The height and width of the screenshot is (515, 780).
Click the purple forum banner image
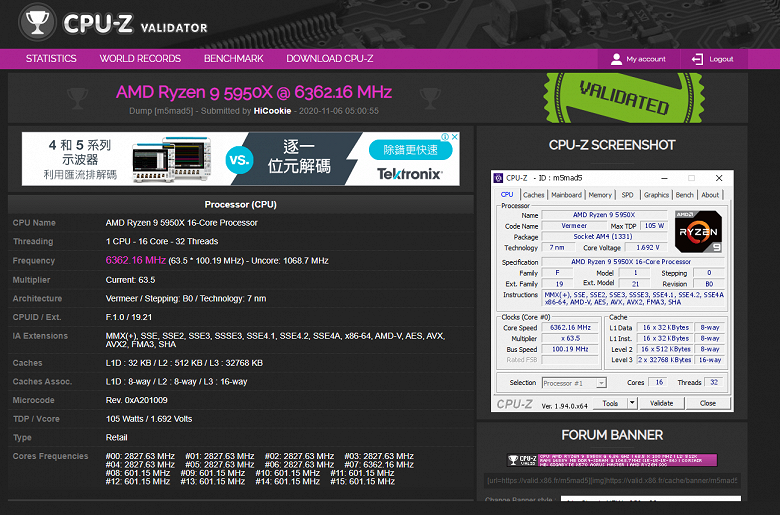[x=612, y=460]
